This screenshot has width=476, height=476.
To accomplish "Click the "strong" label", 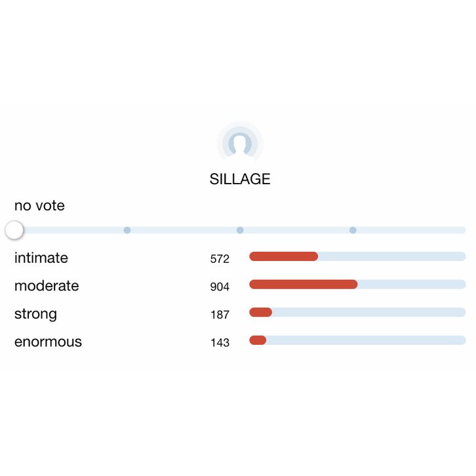I will click(x=35, y=313).
